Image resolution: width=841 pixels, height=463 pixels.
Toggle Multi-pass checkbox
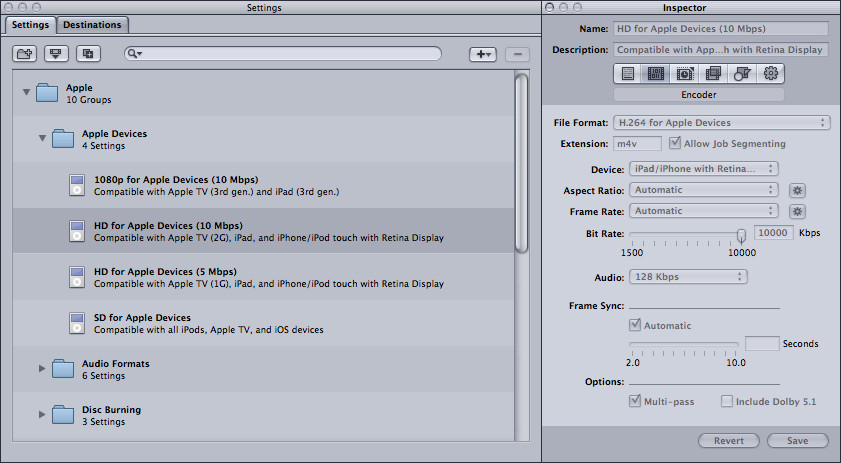click(635, 401)
